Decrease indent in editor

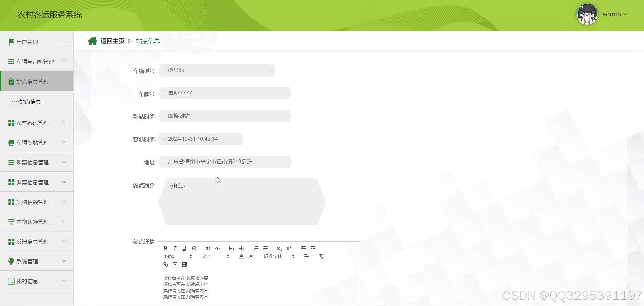pos(303,248)
